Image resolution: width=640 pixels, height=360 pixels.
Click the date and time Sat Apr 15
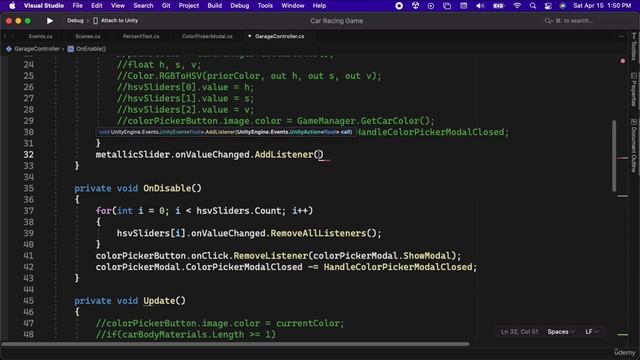click(602, 6)
